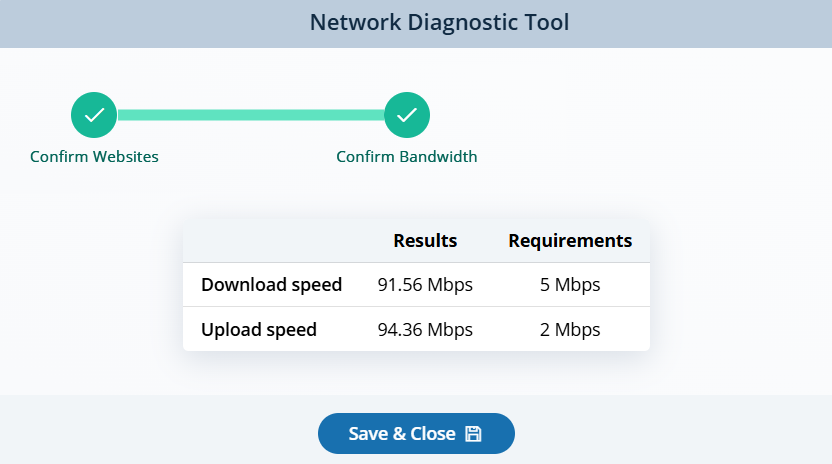Click the Requirements column header
This screenshot has height=464, width=832.
570,241
